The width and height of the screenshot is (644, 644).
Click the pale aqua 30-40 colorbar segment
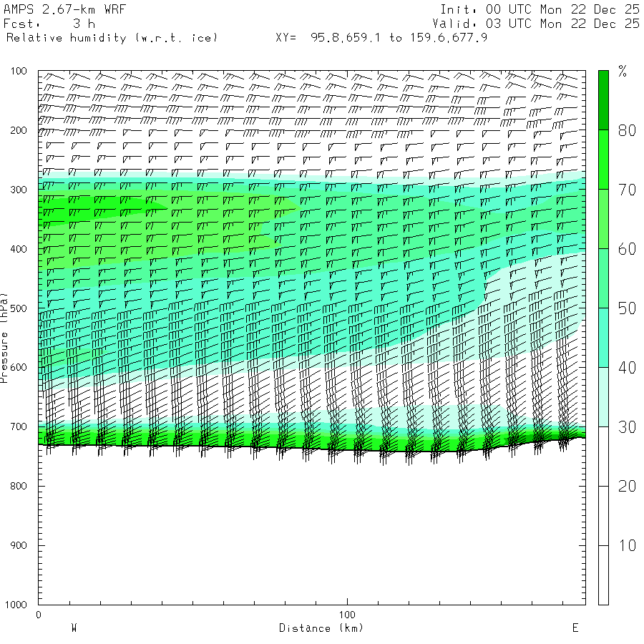pos(603,397)
